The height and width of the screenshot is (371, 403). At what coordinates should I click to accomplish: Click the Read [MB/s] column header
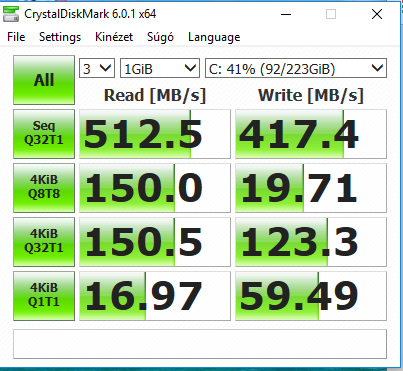pyautogui.click(x=155, y=95)
